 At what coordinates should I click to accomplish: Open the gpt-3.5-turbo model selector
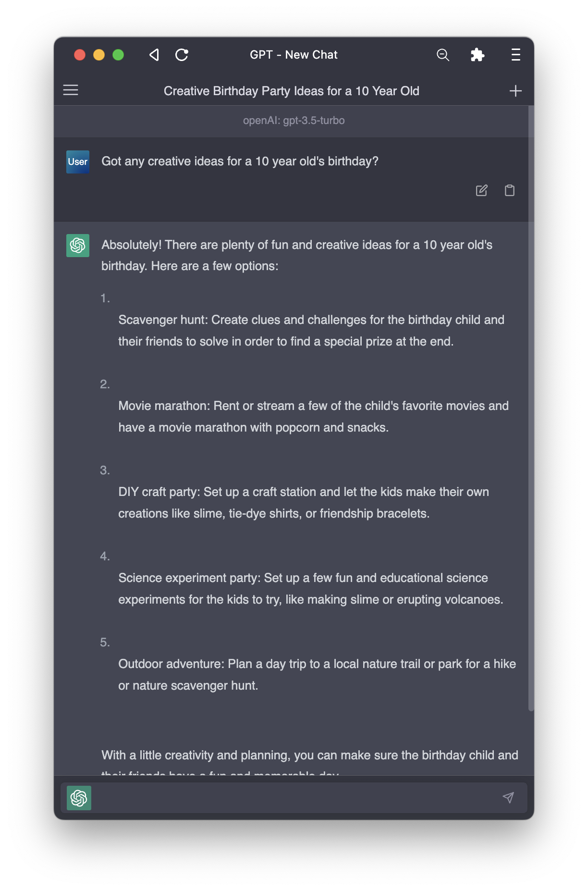294,121
